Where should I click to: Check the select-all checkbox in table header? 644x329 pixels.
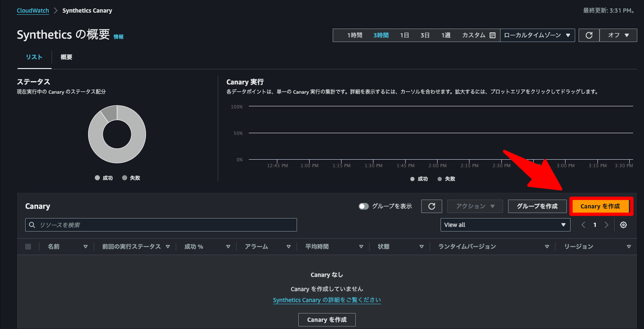pos(28,247)
